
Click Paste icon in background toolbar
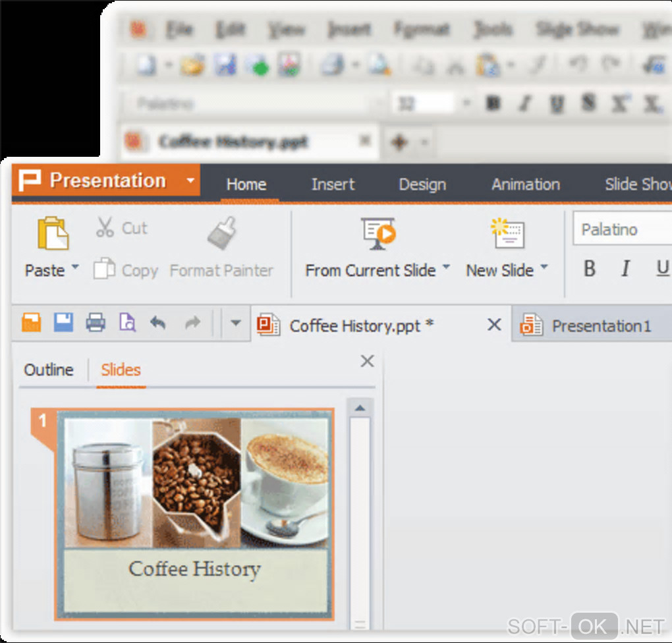(488, 65)
